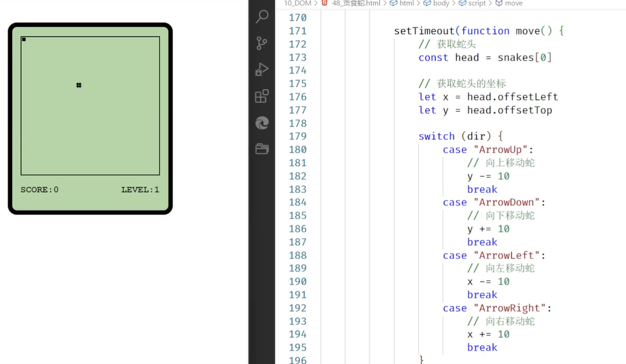Click the "ArrowRight" string literal
Viewport: 626px width, 364px height.
pyautogui.click(x=510, y=308)
